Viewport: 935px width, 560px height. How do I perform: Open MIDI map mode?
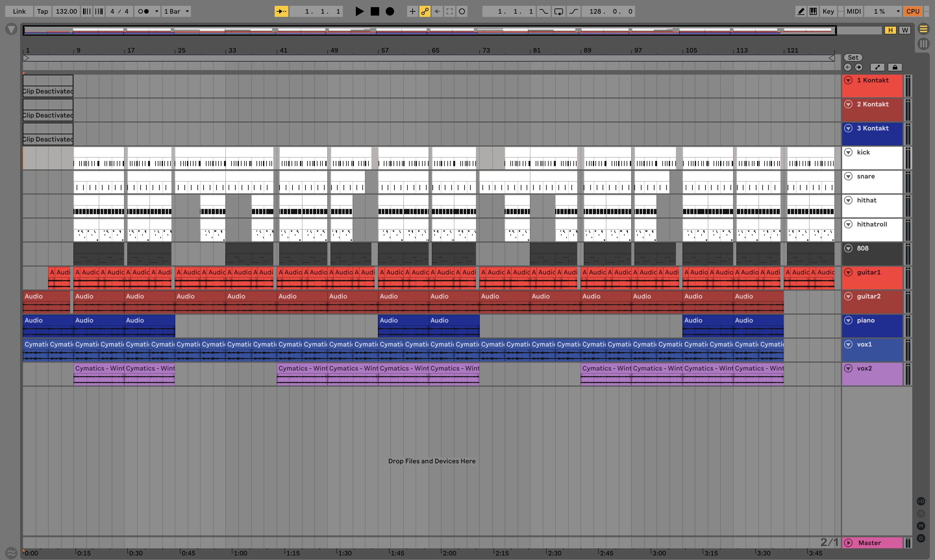854,11
